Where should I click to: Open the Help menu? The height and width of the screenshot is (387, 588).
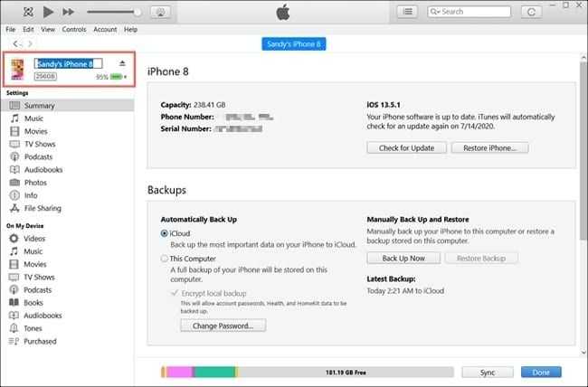(130, 29)
